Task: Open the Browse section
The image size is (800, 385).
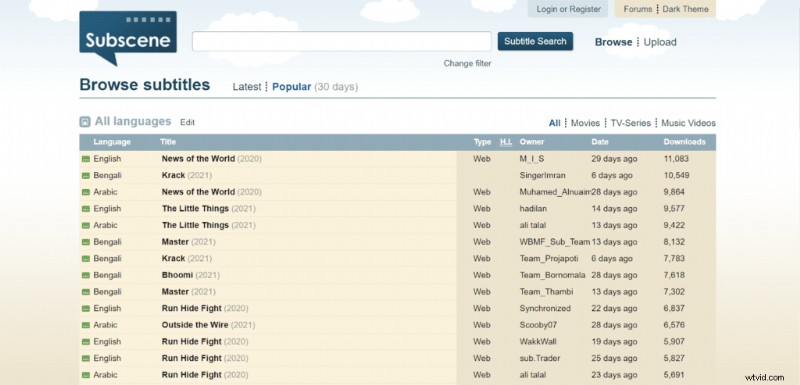Action: (x=613, y=42)
